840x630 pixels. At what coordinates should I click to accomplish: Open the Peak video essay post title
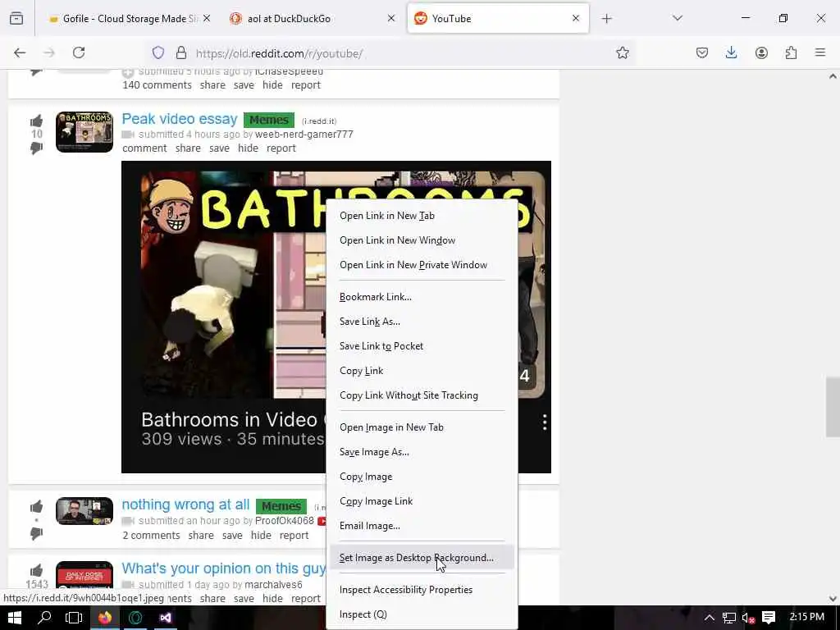point(180,119)
